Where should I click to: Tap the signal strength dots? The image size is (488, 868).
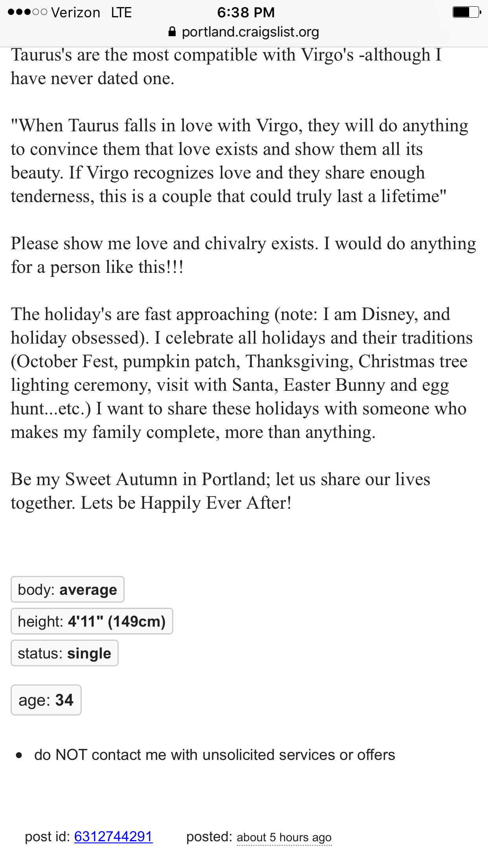coord(28,12)
